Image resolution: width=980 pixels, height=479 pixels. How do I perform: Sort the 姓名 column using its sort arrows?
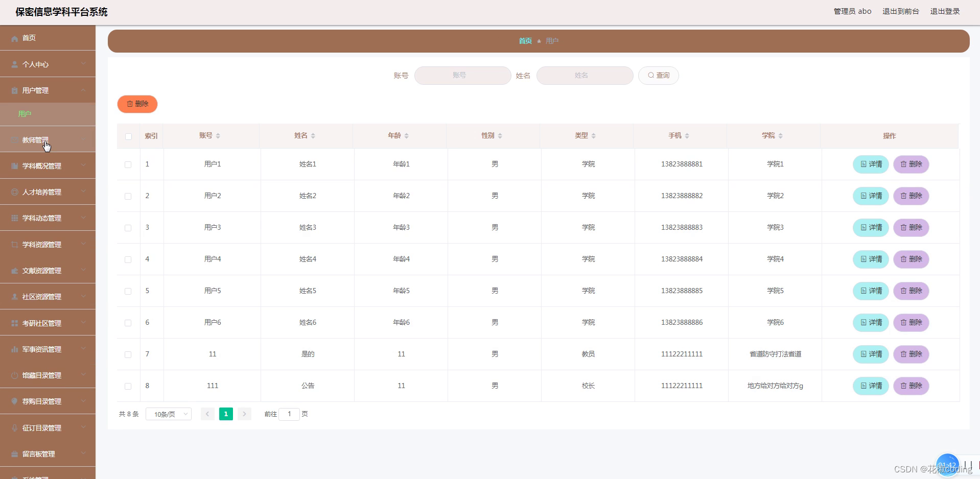point(313,136)
